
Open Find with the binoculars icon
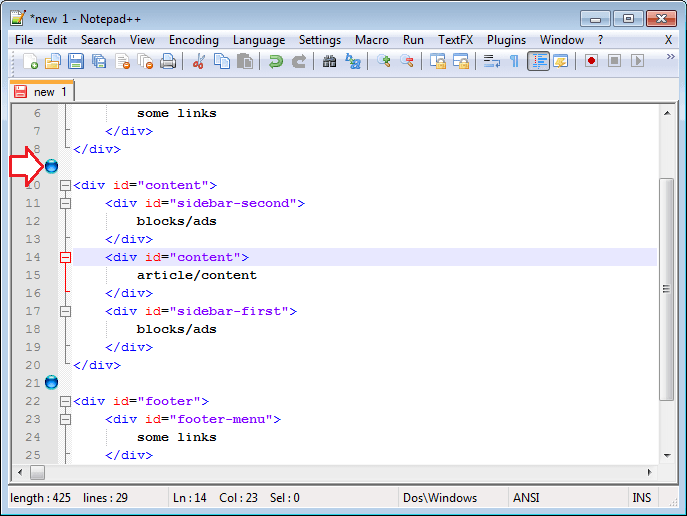pyautogui.click(x=329, y=62)
